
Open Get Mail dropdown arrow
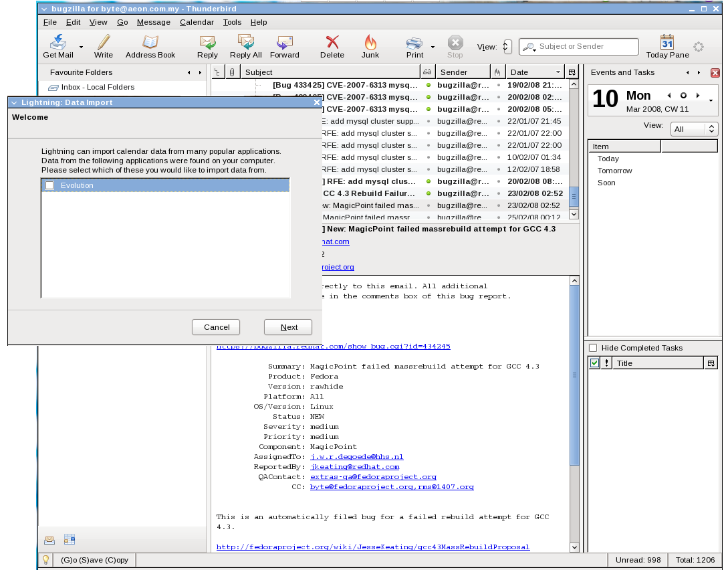pyautogui.click(x=82, y=47)
